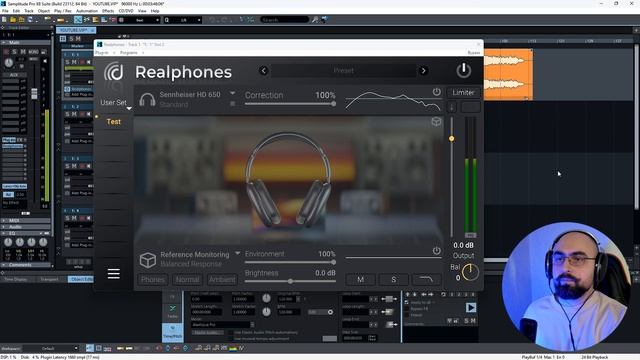The width and height of the screenshot is (640, 360).
Task: Open the Effects menu
Action: [x=108, y=11]
